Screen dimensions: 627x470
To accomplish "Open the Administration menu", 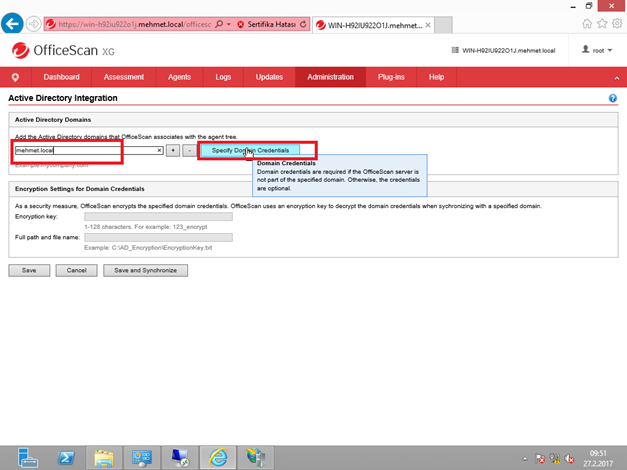I will point(330,77).
